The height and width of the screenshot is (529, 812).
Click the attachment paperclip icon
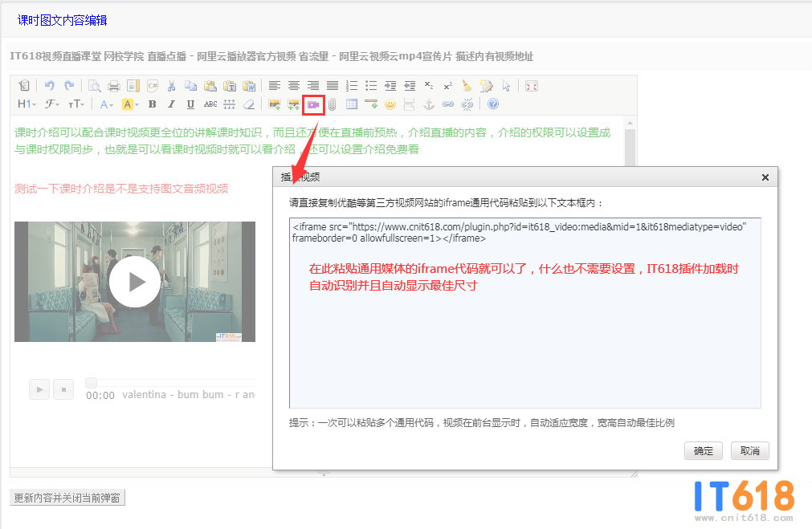[x=332, y=104]
